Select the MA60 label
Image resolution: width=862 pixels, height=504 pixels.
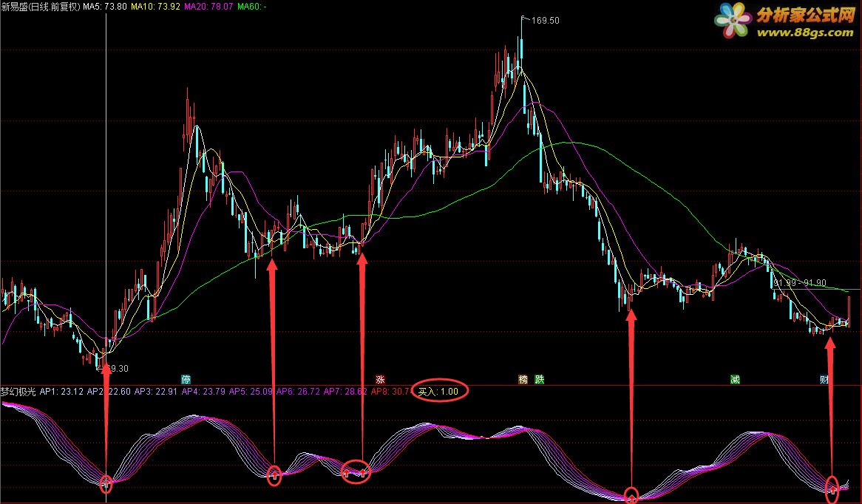click(252, 7)
